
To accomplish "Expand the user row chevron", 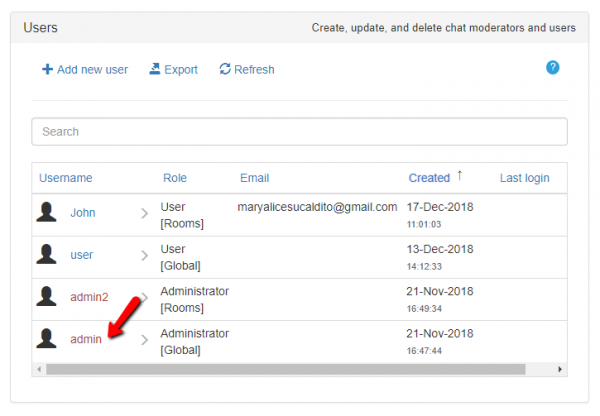I will (x=144, y=255).
